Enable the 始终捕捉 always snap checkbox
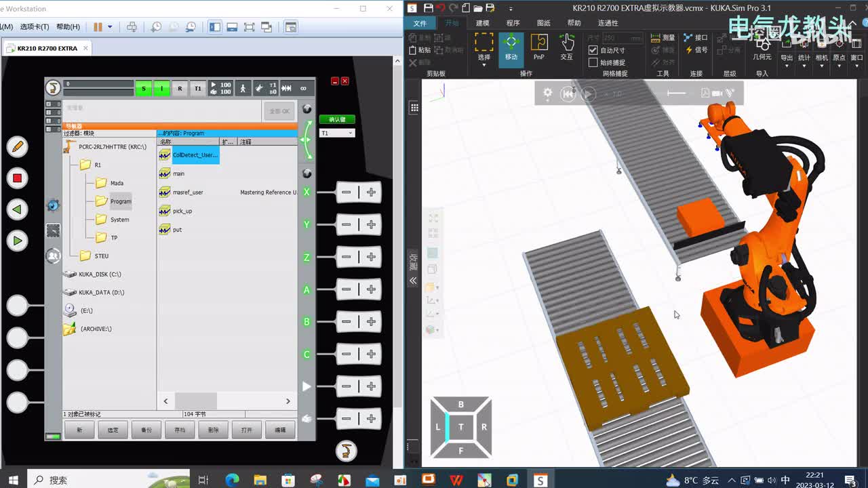The height and width of the screenshot is (488, 868). (593, 62)
